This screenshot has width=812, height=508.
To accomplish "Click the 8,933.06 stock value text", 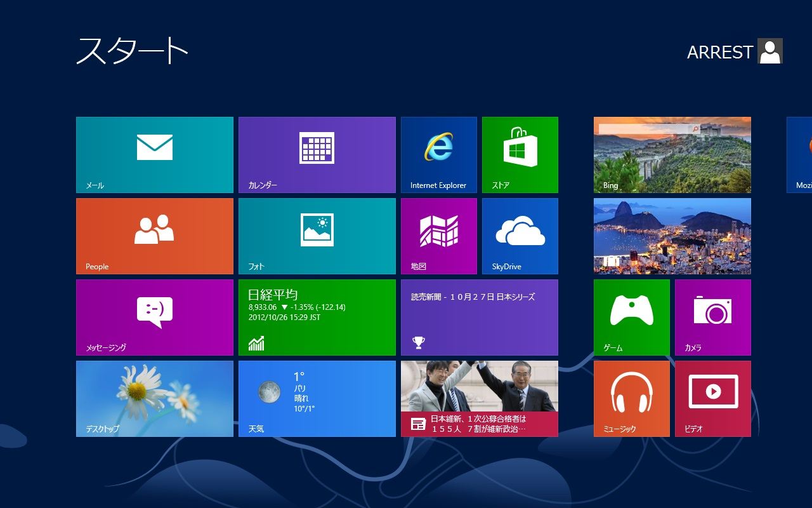I will 263,307.
